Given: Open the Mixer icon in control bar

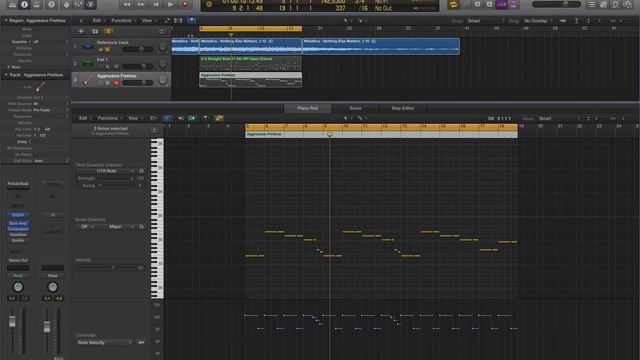Looking at the screenshot, I should point(78,4).
